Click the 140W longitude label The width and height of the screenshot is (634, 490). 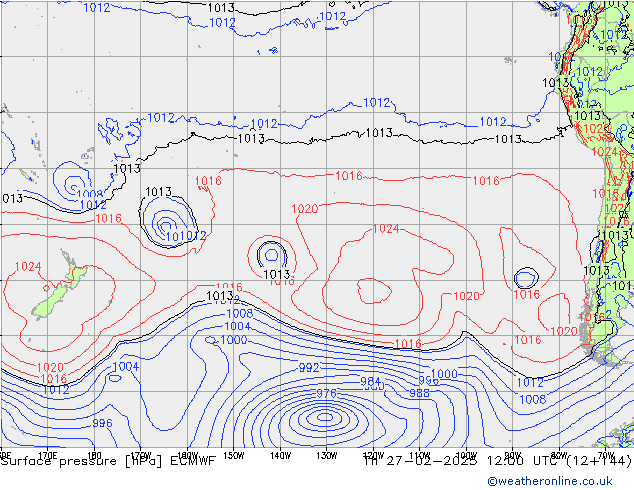pyautogui.click(x=280, y=456)
